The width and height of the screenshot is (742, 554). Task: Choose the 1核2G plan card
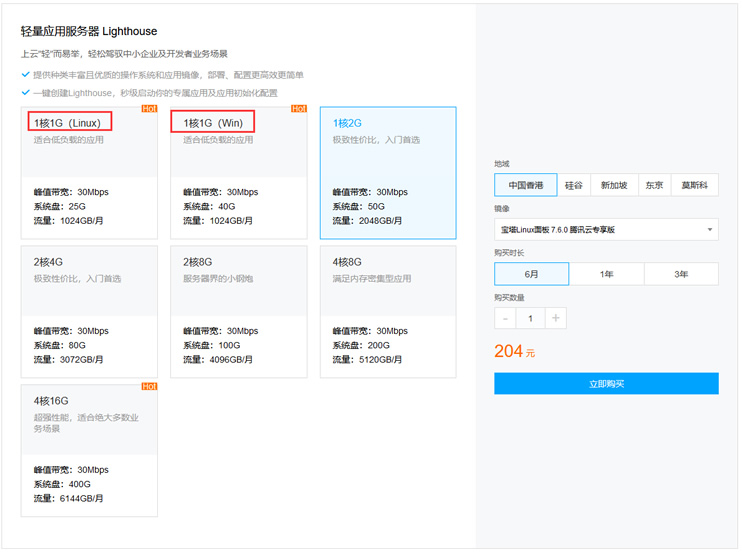tap(388, 172)
